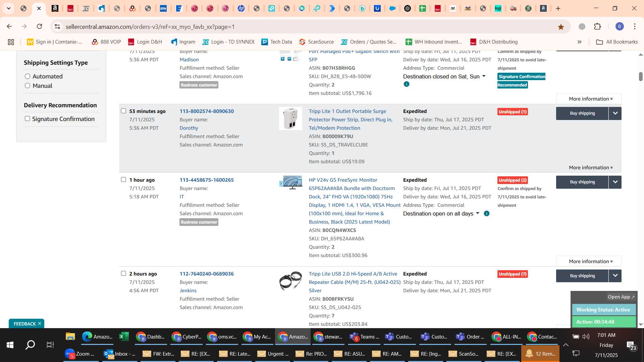Select the 2 hours ago order checkbox
The image size is (644, 362).
[123, 274]
